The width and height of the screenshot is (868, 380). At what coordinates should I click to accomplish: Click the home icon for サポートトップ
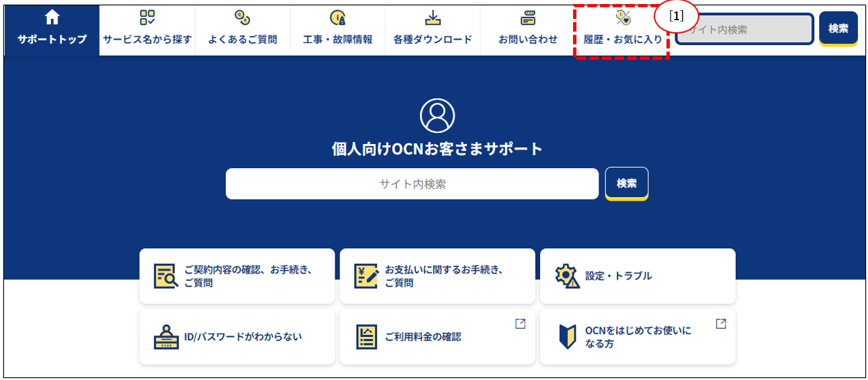point(52,18)
